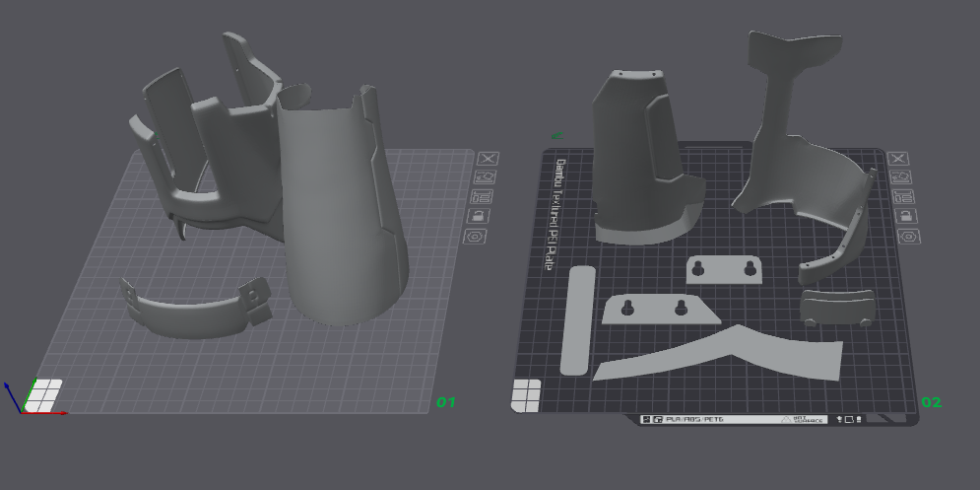Image resolution: width=980 pixels, height=490 pixels.
Task: Click the auto-orient icon on plate 02
Action: 897,177
